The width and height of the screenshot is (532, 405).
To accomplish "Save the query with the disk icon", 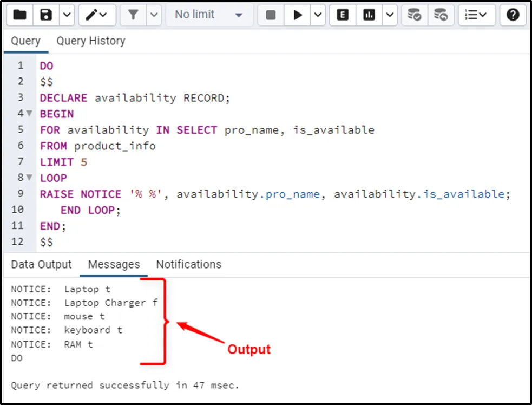I will tap(46, 15).
